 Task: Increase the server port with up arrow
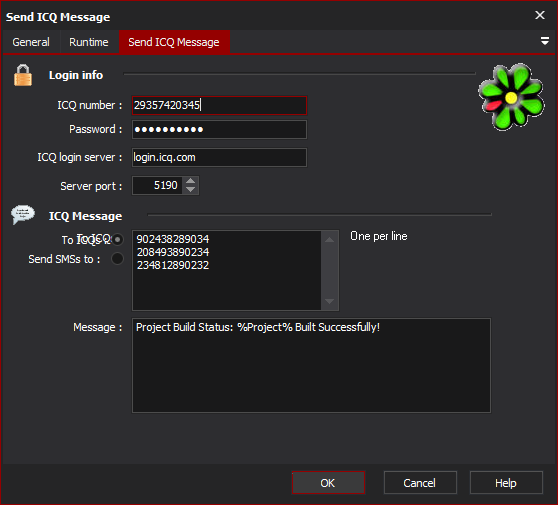coord(191,181)
